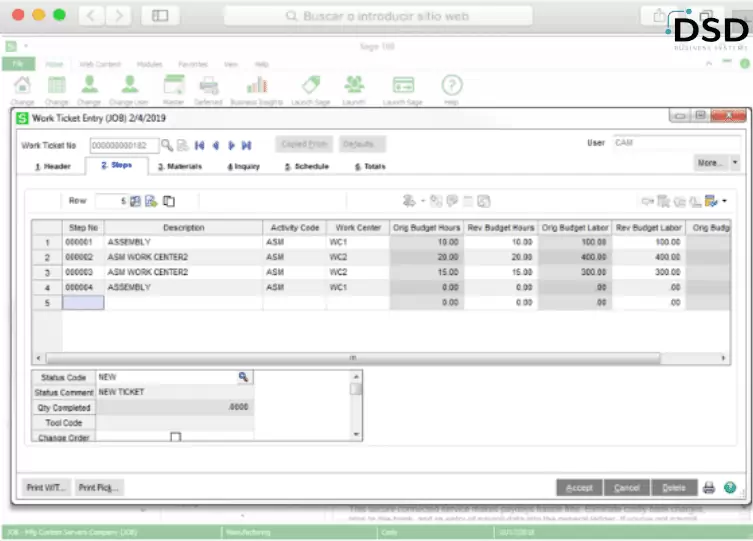Click the printer icon beside Delete
The width and height of the screenshot is (753, 541).
(709, 488)
